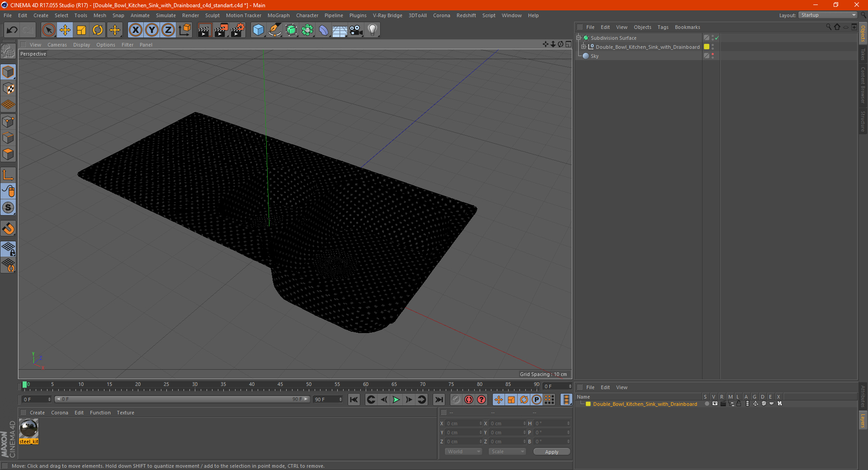This screenshot has height=470, width=868.
Task: Go to start of animation
Action: point(354,399)
